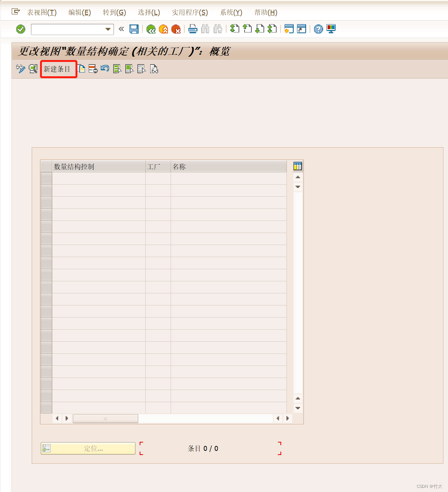Open the 系统(Y) menu
Viewport: 448px width, 492px height.
click(x=231, y=12)
